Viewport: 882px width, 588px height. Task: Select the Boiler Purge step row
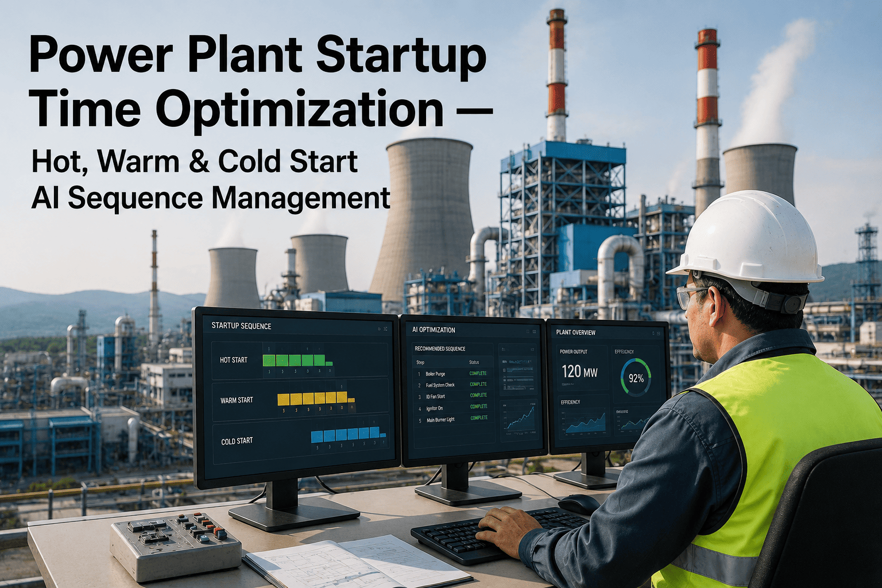tap(454, 374)
